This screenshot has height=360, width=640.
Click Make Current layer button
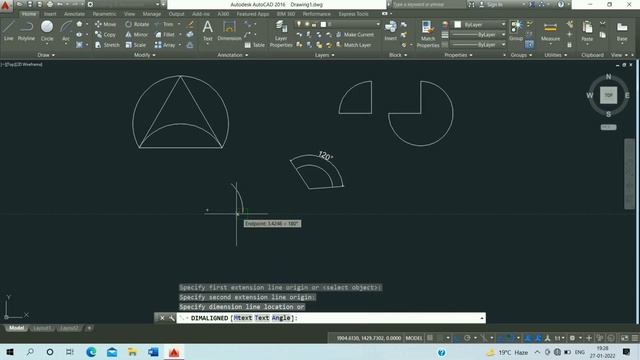click(355, 35)
